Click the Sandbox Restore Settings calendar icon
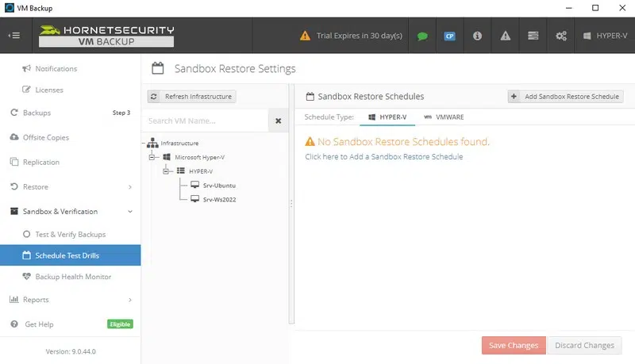Image resolution: width=635 pixels, height=364 pixels. click(x=157, y=68)
